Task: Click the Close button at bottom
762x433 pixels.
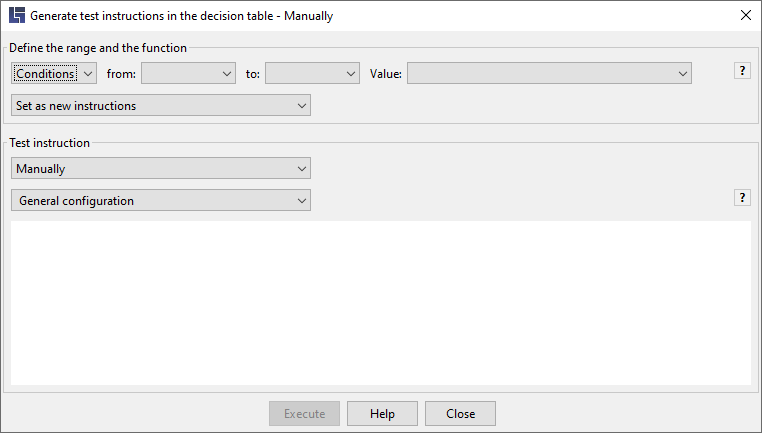Action: pos(460,414)
